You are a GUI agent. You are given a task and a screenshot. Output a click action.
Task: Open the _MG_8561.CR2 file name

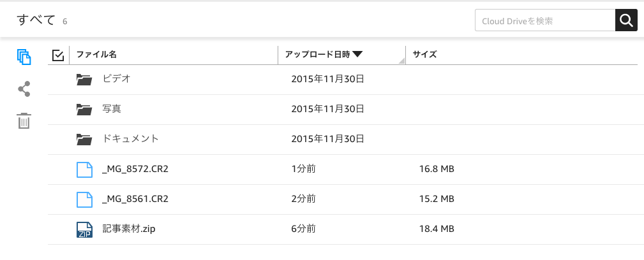135,199
